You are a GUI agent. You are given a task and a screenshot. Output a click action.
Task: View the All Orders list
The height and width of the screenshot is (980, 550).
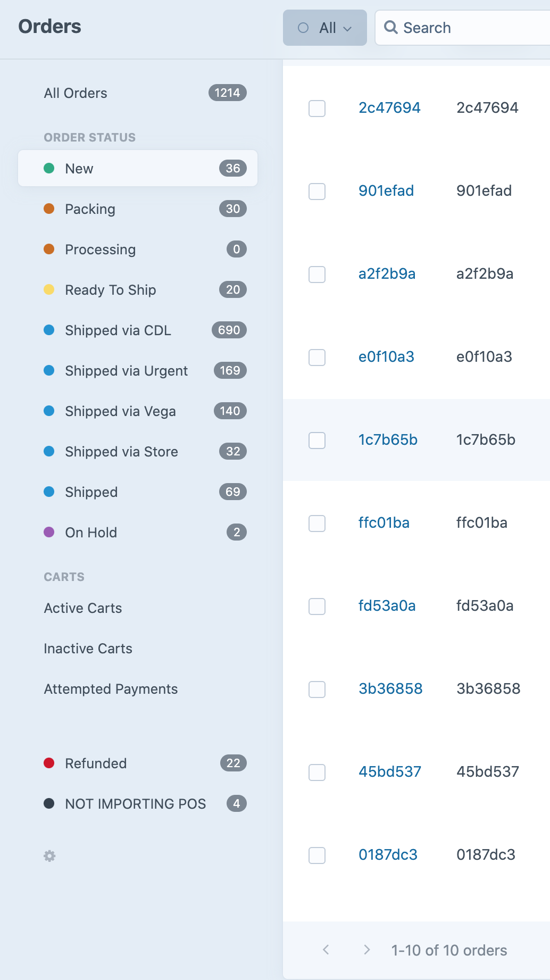(76, 93)
